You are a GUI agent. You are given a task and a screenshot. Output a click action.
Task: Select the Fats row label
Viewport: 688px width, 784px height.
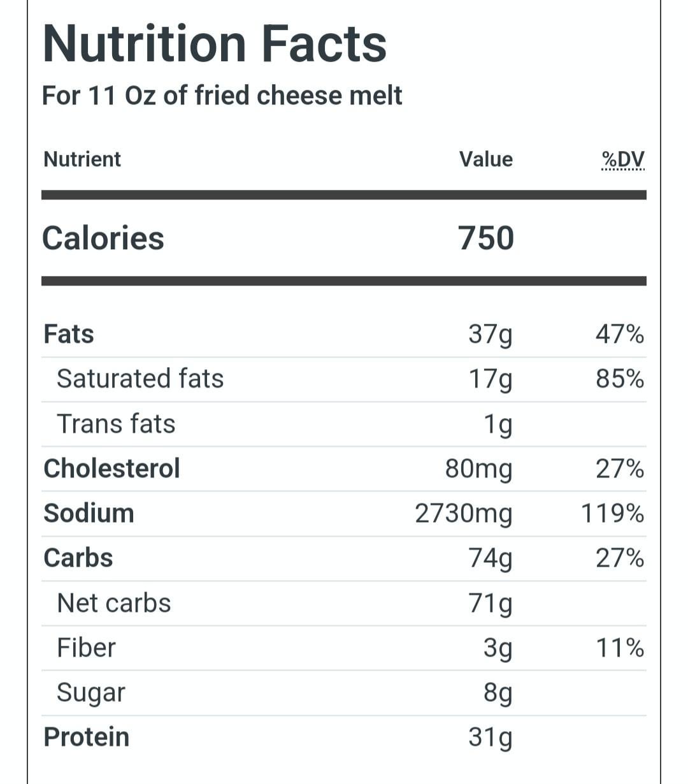tap(69, 334)
